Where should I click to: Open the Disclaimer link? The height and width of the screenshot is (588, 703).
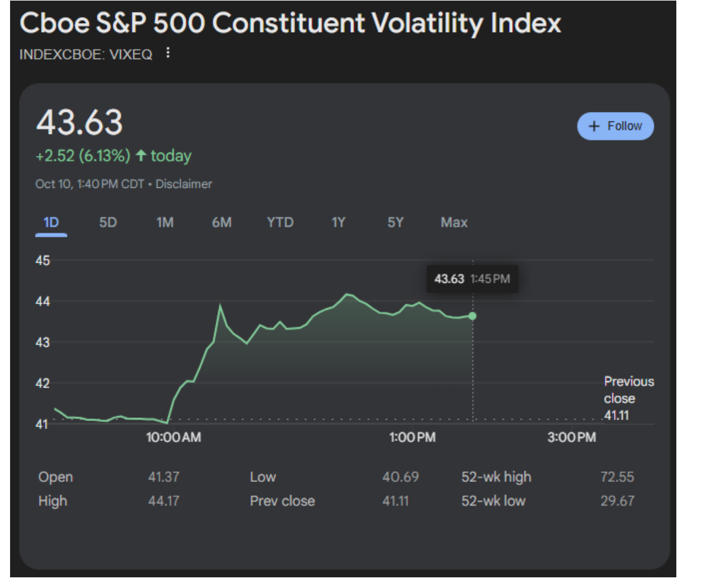coord(184,184)
